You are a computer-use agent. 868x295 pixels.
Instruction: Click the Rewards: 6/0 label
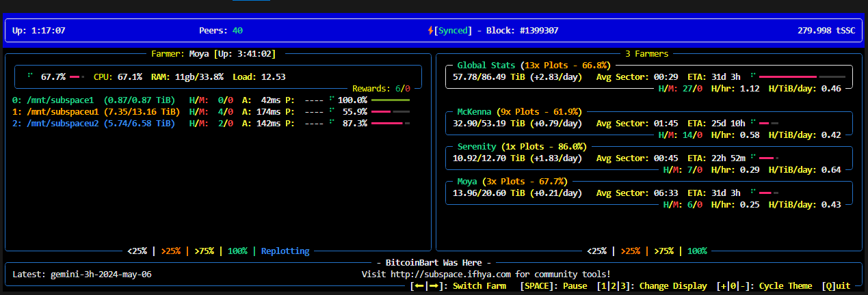point(381,88)
